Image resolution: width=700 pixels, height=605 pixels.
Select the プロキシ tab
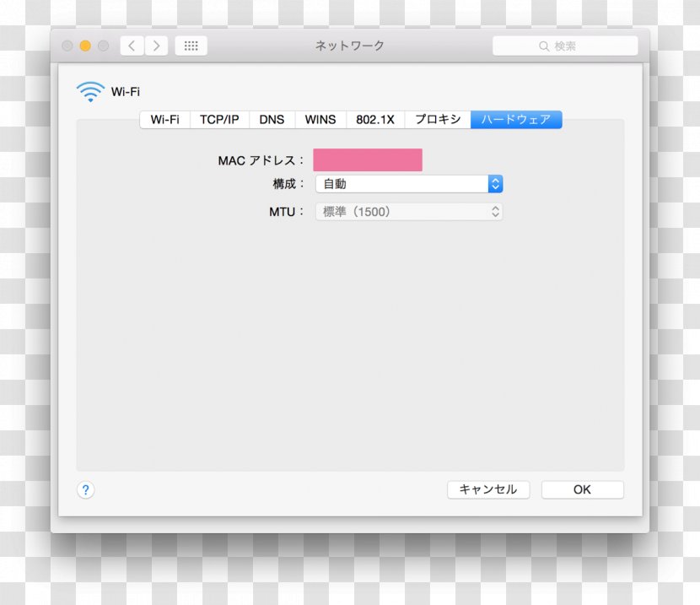coord(438,120)
